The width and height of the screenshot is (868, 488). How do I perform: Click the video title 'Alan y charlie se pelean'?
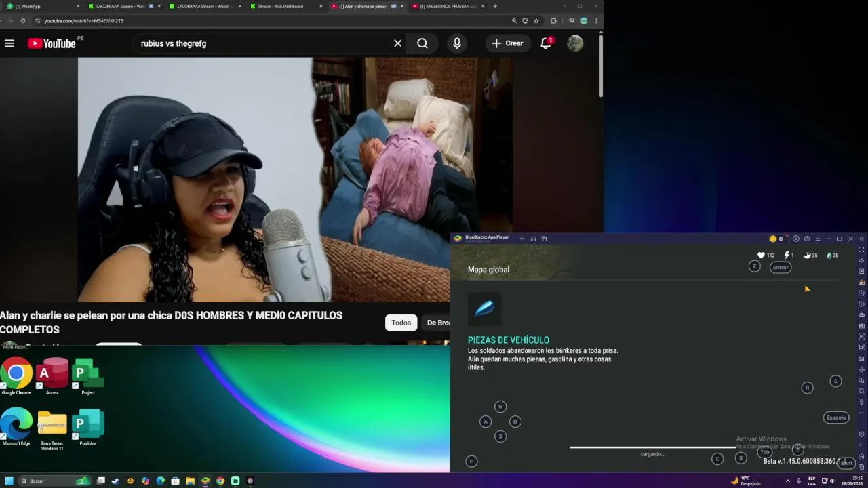171,323
